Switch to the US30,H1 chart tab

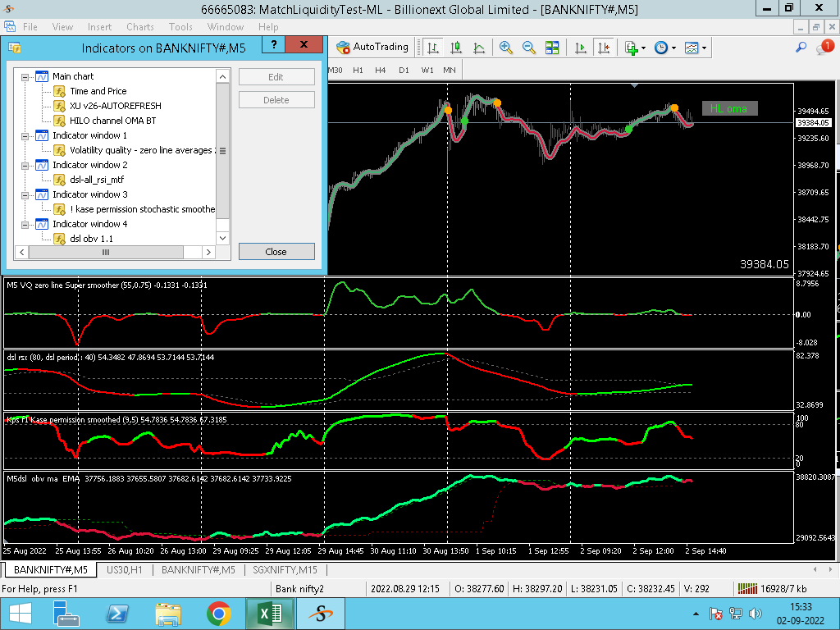pyautogui.click(x=125, y=569)
